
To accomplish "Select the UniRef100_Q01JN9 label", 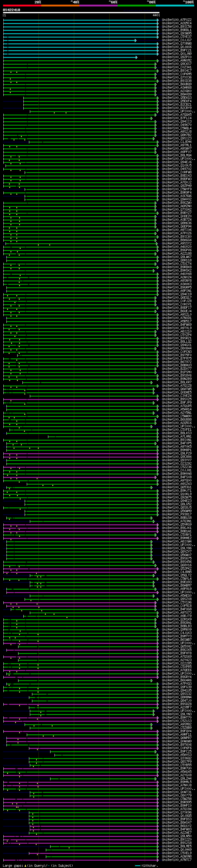I will 177,54.
